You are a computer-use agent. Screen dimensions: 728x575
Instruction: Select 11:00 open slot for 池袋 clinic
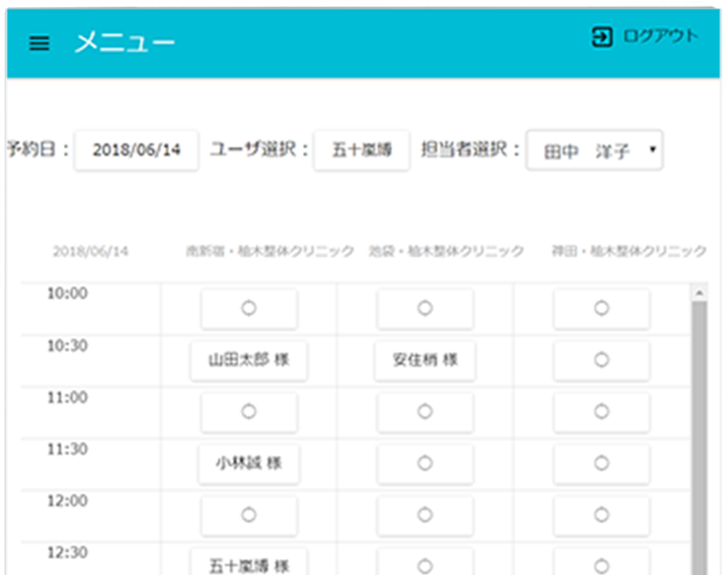coord(425,412)
